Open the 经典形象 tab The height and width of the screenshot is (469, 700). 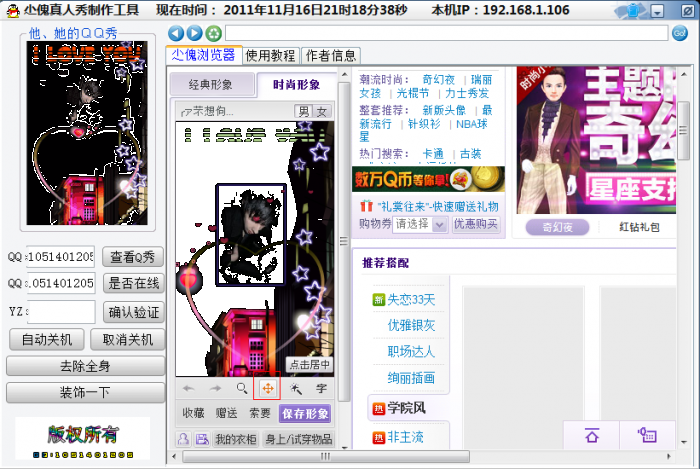211,84
